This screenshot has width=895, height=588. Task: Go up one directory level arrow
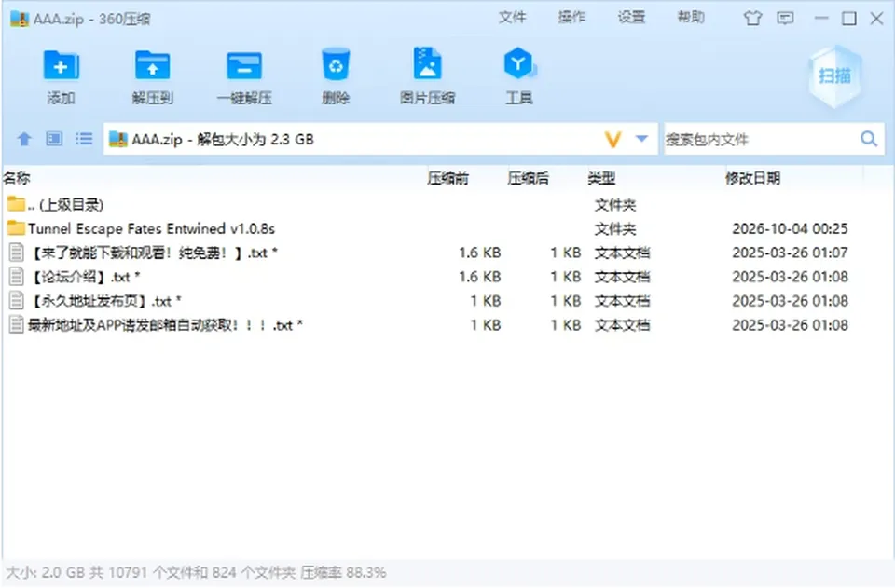pyautogui.click(x=24, y=139)
